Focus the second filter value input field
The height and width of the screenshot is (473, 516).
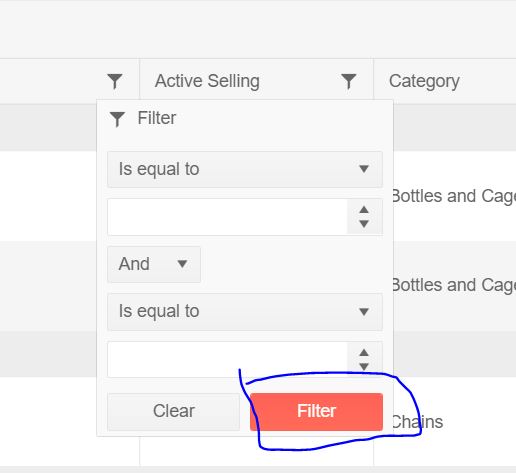point(227,359)
